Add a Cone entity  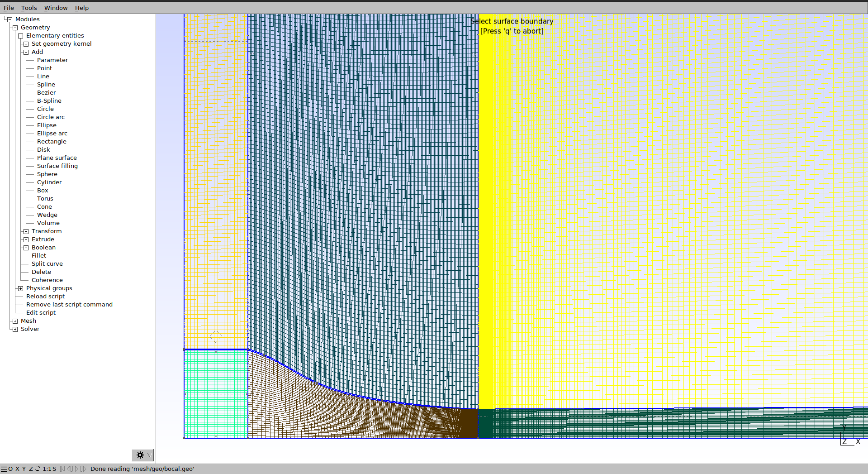pos(44,206)
